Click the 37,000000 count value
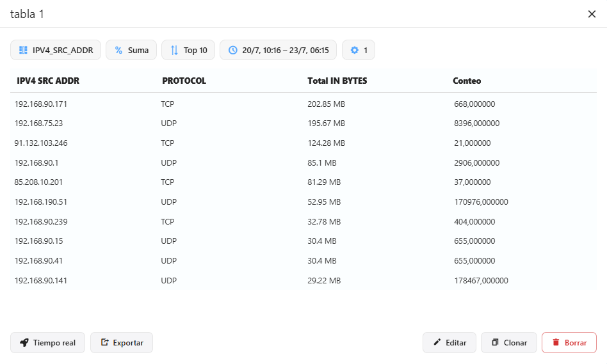The width and height of the screenshot is (607, 364). (x=473, y=182)
